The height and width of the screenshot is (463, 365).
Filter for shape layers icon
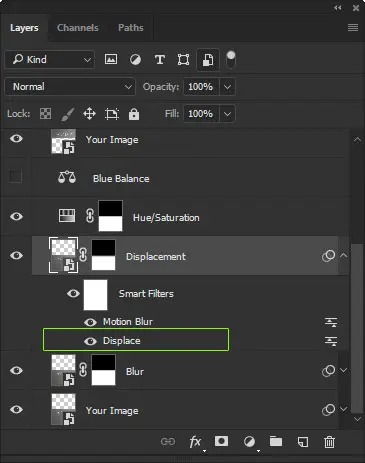tap(183, 60)
